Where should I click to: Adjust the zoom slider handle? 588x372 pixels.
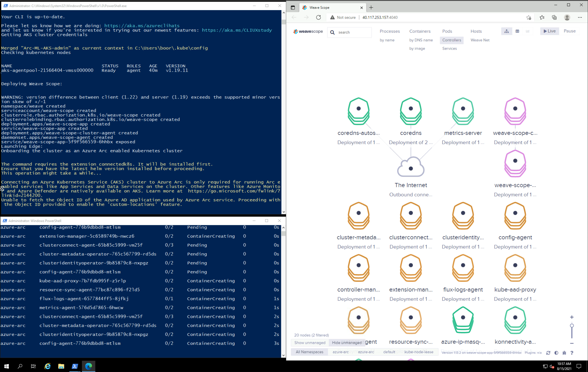pyautogui.click(x=572, y=325)
